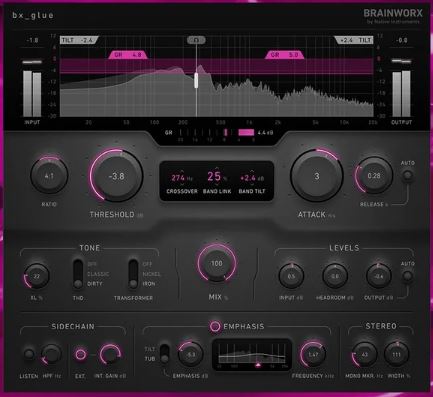Image resolution: width=433 pixels, height=397 pixels.
Task: Select the right +2.4 TILT tab
Action: (354, 40)
